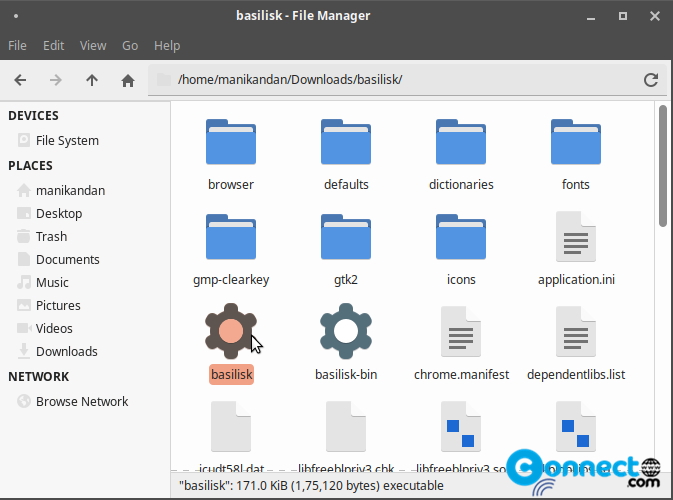Open the Go menu
The image size is (673, 500).
pyautogui.click(x=130, y=45)
